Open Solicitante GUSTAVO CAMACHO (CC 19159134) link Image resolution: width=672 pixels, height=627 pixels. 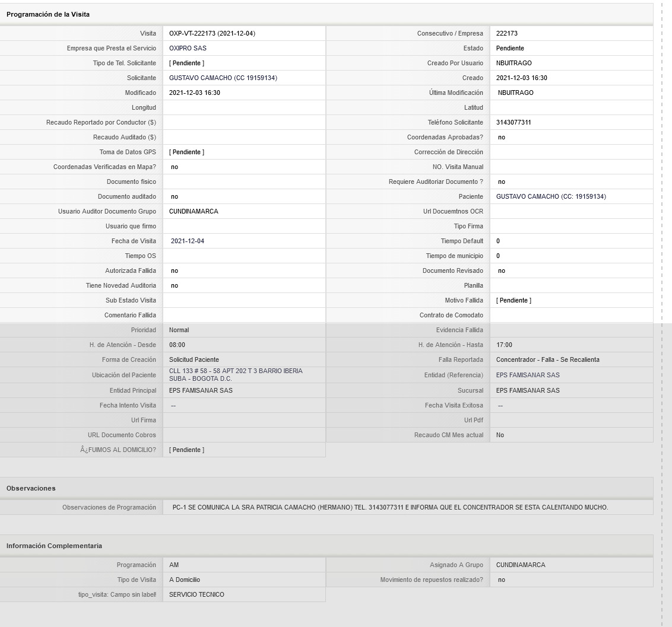223,78
